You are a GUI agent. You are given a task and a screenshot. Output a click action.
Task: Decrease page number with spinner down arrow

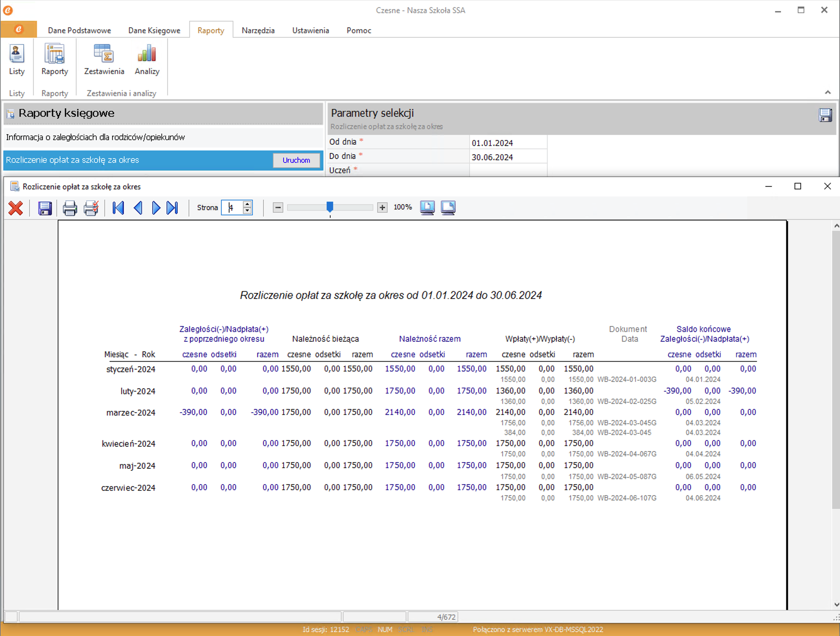(247, 211)
